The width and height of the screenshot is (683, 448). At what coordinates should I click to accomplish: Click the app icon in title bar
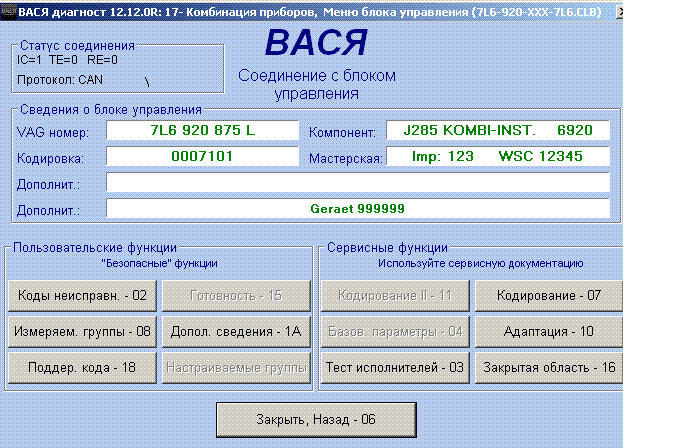[x=8, y=12]
